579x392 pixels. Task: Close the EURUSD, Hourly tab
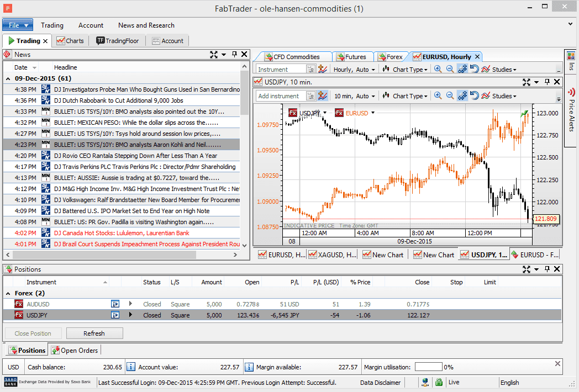coord(477,56)
